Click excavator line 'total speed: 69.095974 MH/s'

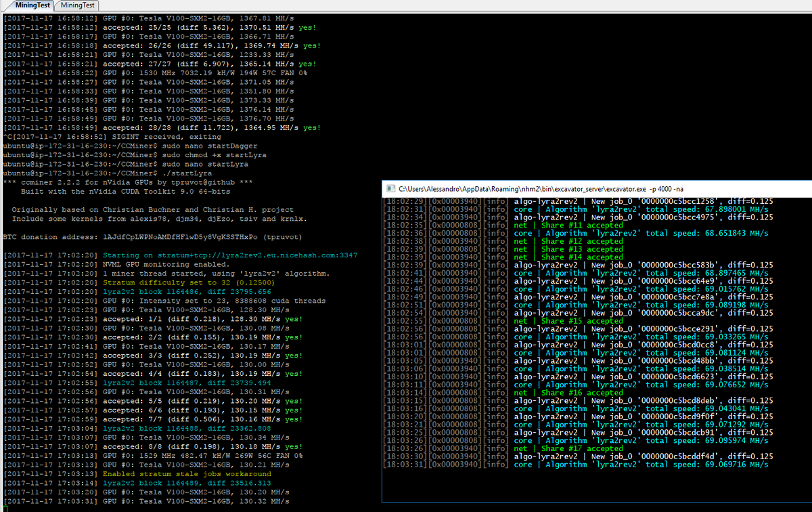click(x=576, y=440)
